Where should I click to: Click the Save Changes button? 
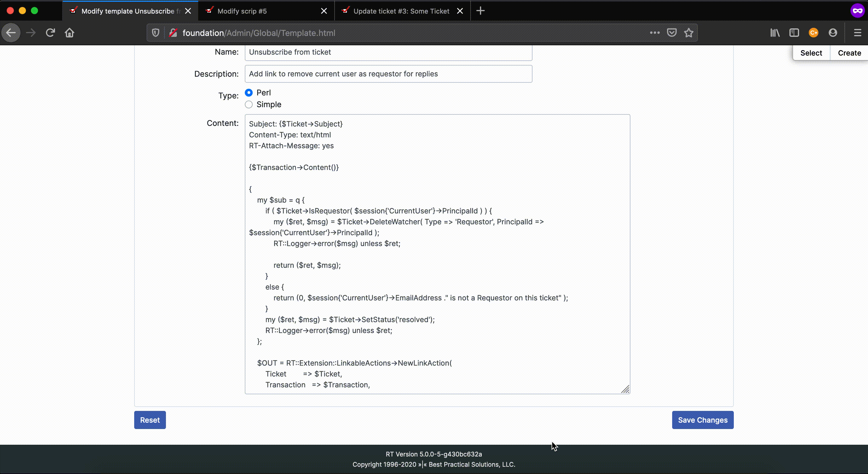[x=703, y=420]
